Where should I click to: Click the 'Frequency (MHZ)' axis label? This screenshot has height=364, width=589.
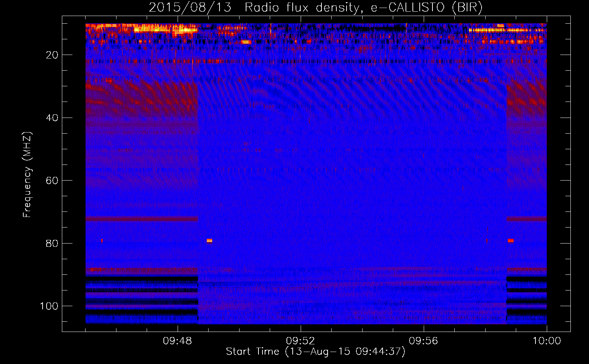(27, 174)
